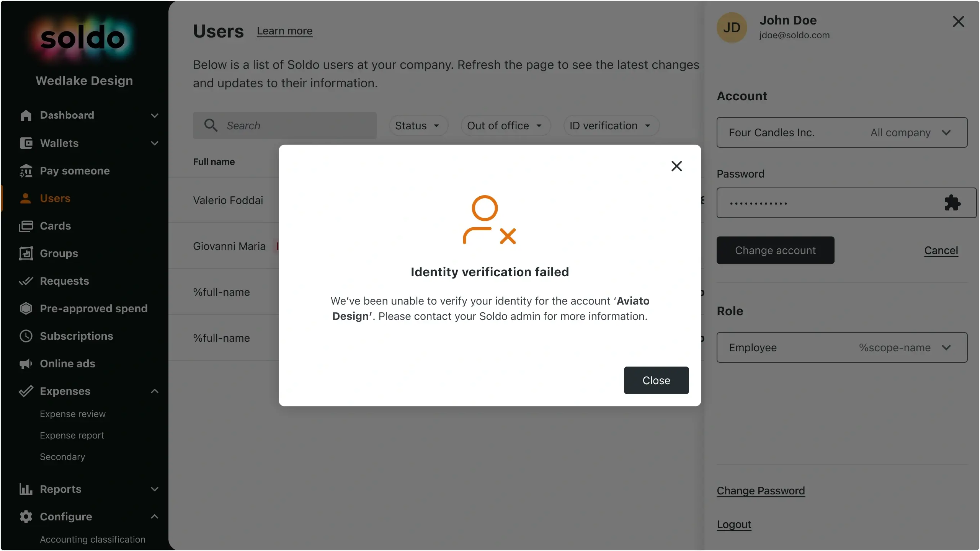Open Pre-approved spend in the sidebar
This screenshot has width=980, height=551.
tap(94, 308)
